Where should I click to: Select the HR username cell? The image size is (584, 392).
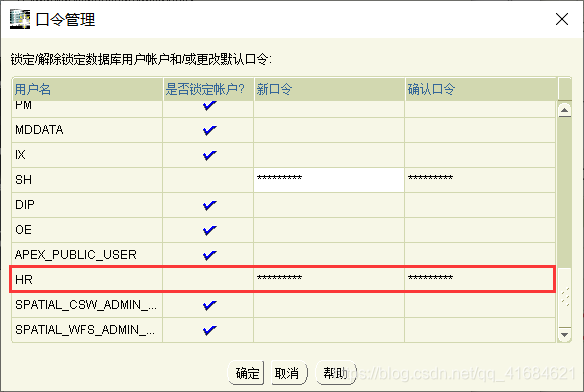87,280
